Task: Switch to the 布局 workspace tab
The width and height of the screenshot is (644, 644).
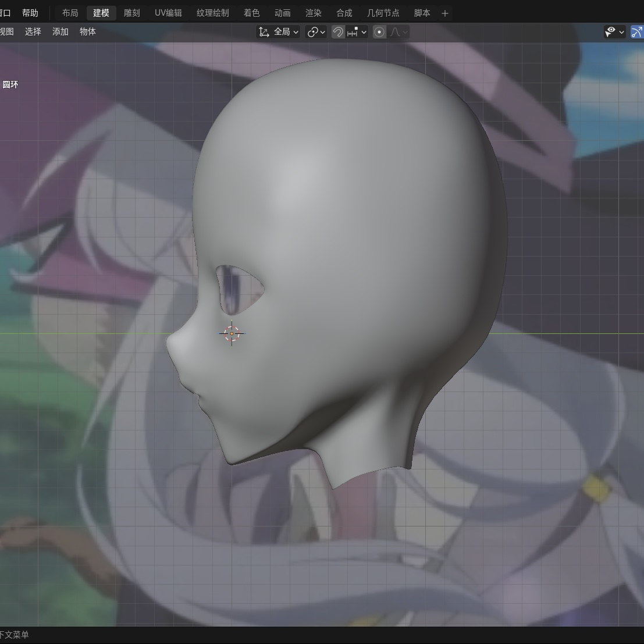Action: [x=70, y=13]
